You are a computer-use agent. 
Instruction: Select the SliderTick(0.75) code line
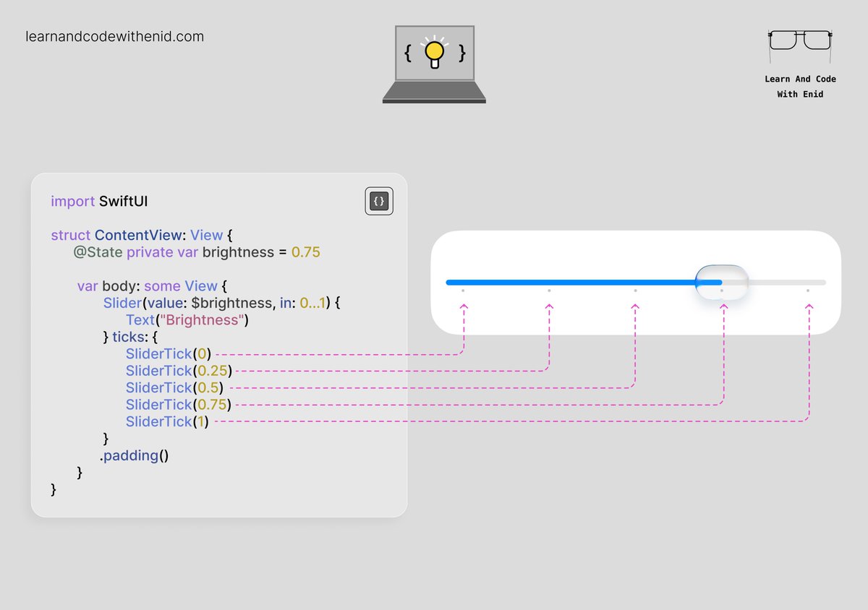tap(177, 404)
